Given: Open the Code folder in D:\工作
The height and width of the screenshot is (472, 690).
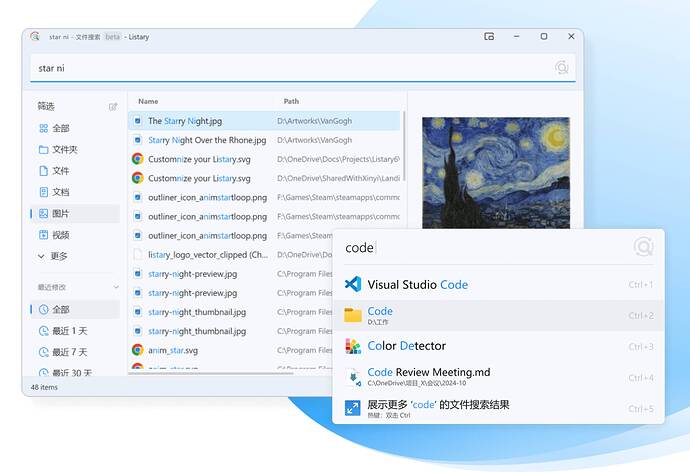Looking at the screenshot, I should point(498,315).
